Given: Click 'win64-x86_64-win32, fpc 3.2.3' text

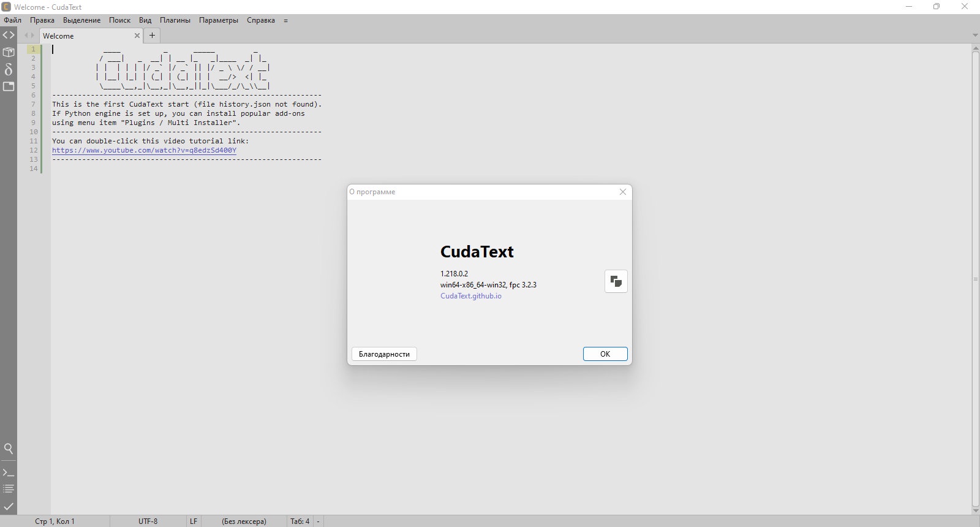Looking at the screenshot, I should coord(488,285).
